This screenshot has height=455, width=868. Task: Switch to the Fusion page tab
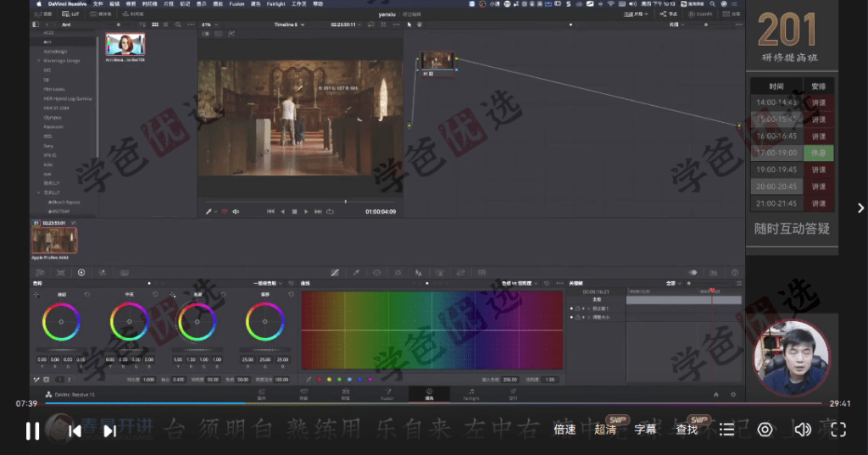(387, 394)
